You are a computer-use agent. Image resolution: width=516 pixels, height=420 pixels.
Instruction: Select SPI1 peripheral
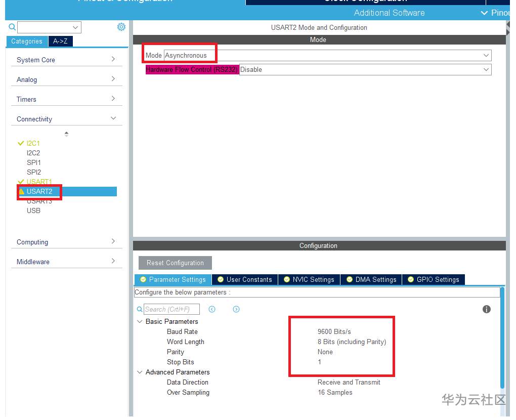click(x=33, y=162)
